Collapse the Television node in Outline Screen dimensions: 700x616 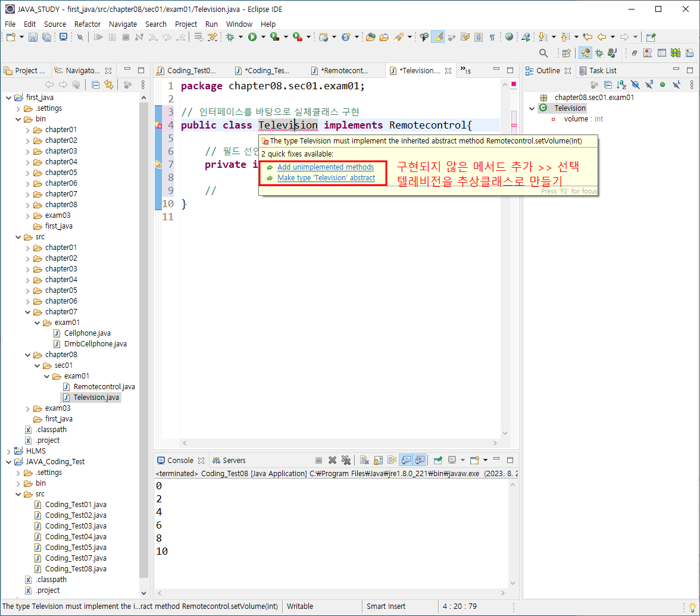pyautogui.click(x=532, y=108)
